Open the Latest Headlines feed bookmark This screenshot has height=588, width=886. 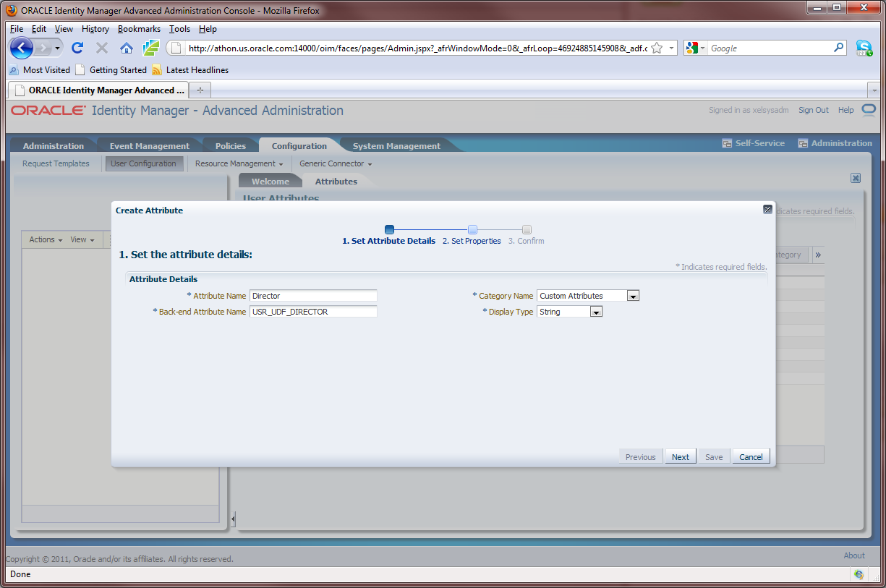pos(190,70)
